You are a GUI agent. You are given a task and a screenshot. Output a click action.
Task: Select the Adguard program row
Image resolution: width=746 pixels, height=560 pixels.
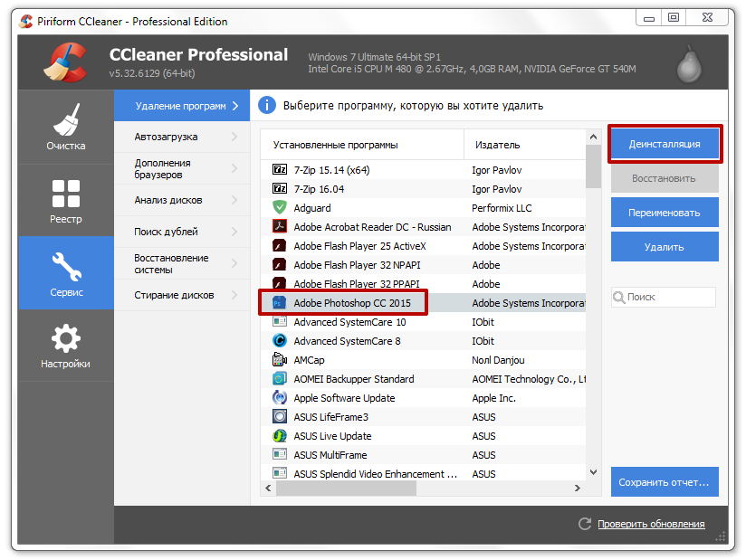point(424,208)
